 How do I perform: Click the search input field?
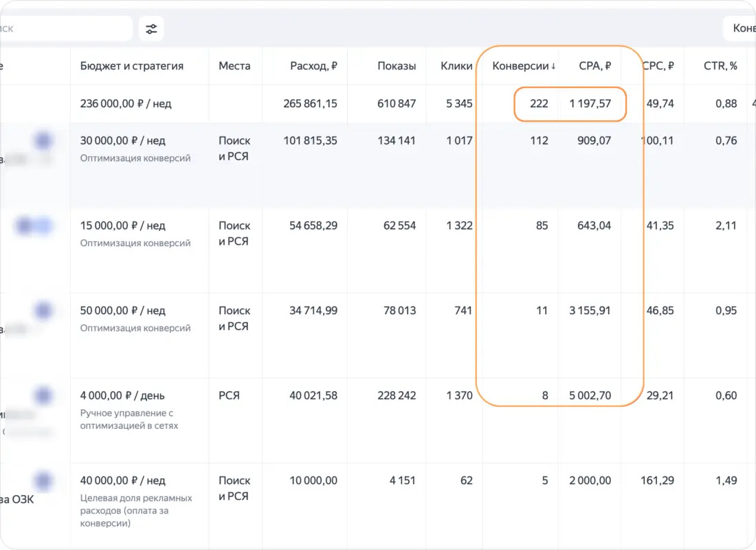coord(66,28)
